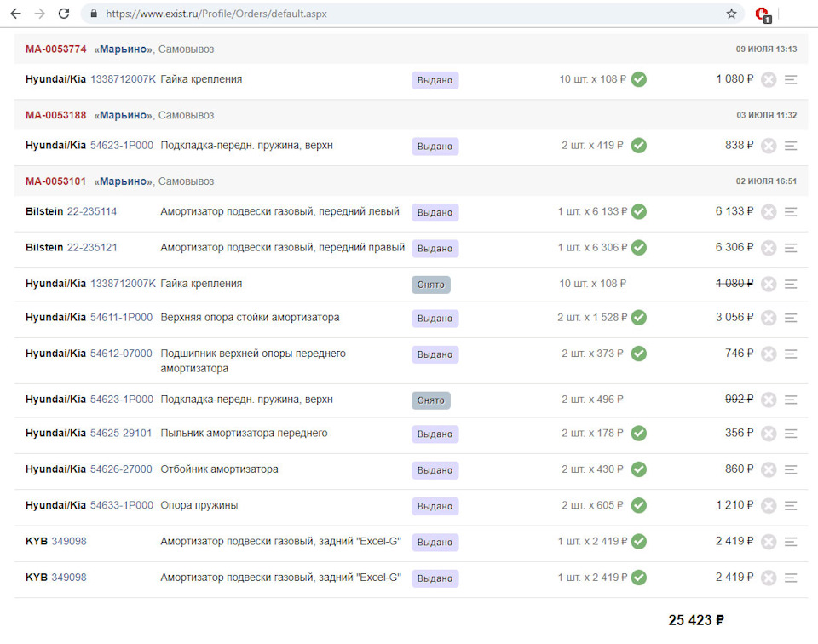Click the red browser extension icon
The height and width of the screenshot is (644, 818).
tap(763, 14)
